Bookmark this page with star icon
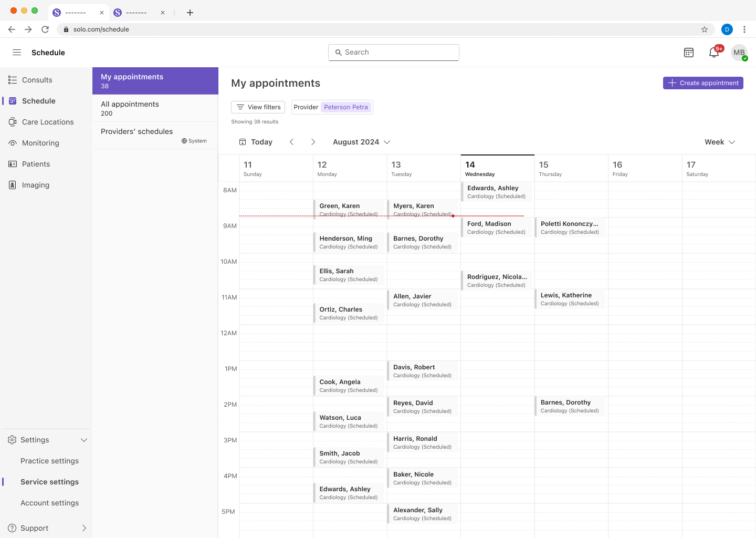Image resolution: width=756 pixels, height=538 pixels. tap(705, 29)
